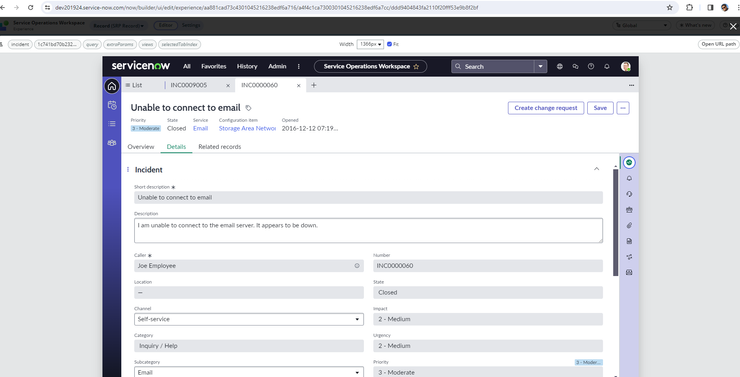Image resolution: width=740 pixels, height=377 pixels.
Task: Click the Home icon in the sidebar
Action: coord(112,86)
